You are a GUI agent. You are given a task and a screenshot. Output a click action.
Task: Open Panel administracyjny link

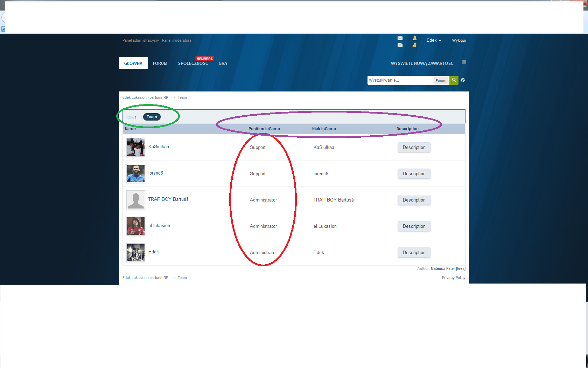tap(141, 41)
